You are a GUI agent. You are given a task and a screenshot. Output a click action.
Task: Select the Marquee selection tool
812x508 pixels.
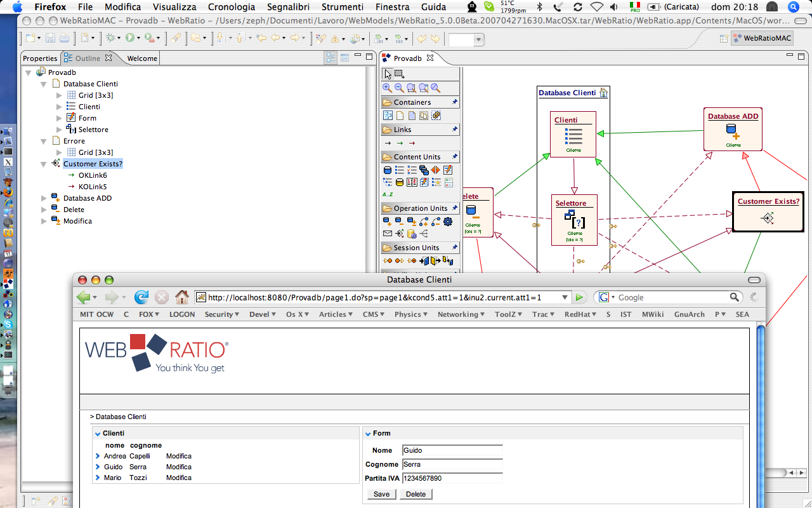(400, 74)
